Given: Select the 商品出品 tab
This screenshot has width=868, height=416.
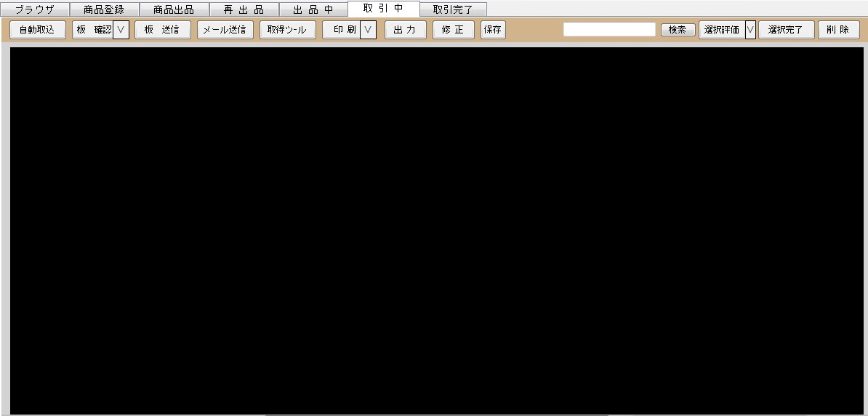Looking at the screenshot, I should pyautogui.click(x=174, y=9).
